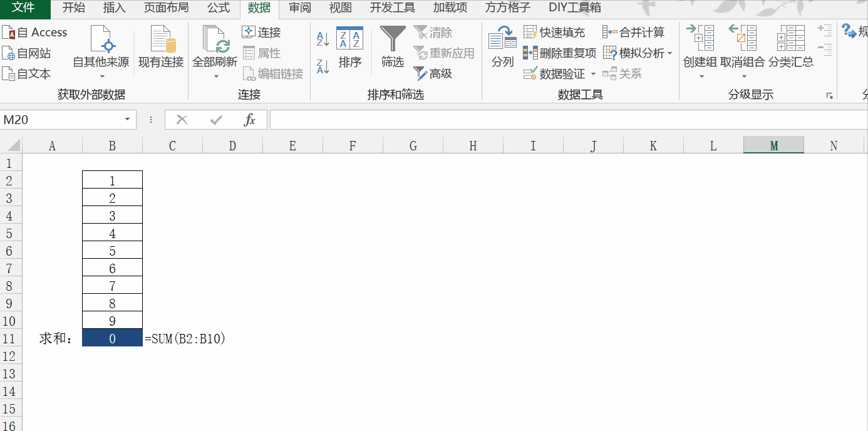This screenshot has width=868, height=431.
Task: Import data from web (自网站)
Action: point(26,53)
